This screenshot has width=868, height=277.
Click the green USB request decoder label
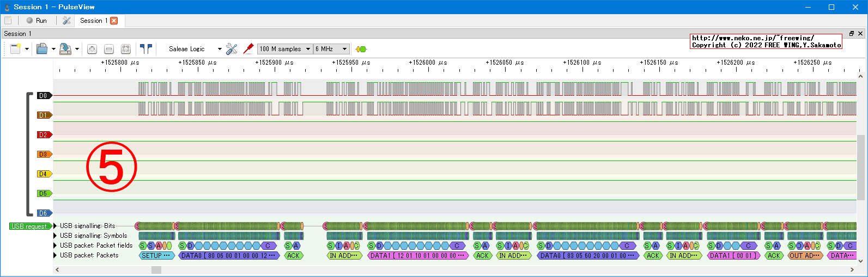click(x=29, y=226)
